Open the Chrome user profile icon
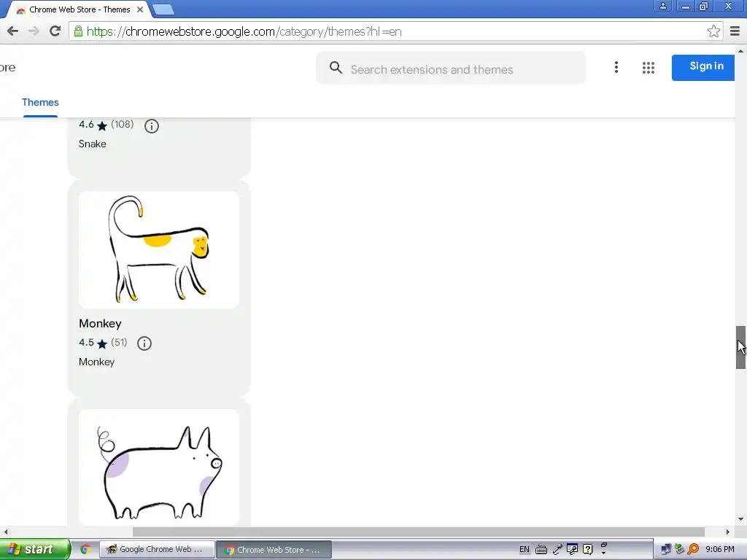747x560 pixels. click(662, 6)
